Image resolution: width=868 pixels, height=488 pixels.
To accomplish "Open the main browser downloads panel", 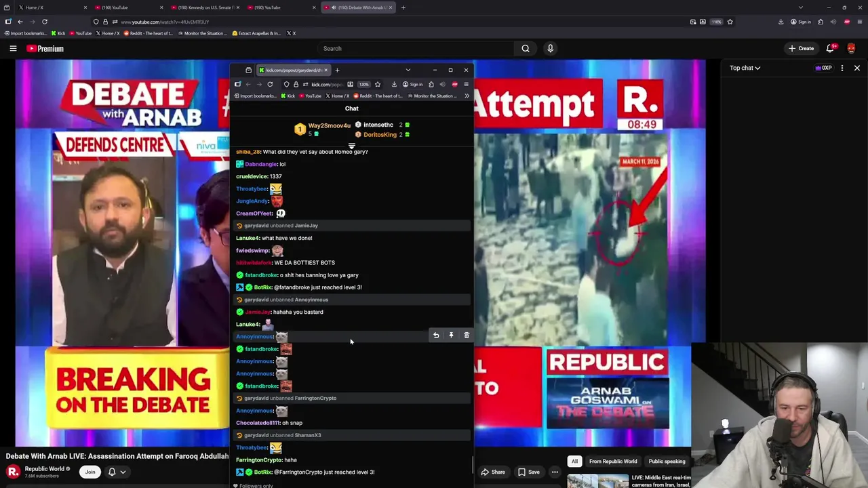I will (781, 22).
